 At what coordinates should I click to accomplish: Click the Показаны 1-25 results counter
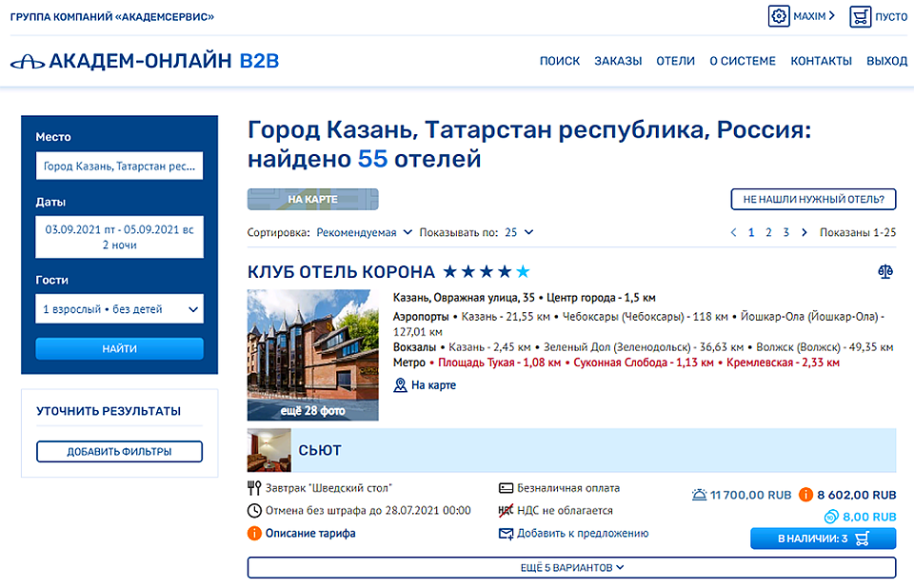858,232
